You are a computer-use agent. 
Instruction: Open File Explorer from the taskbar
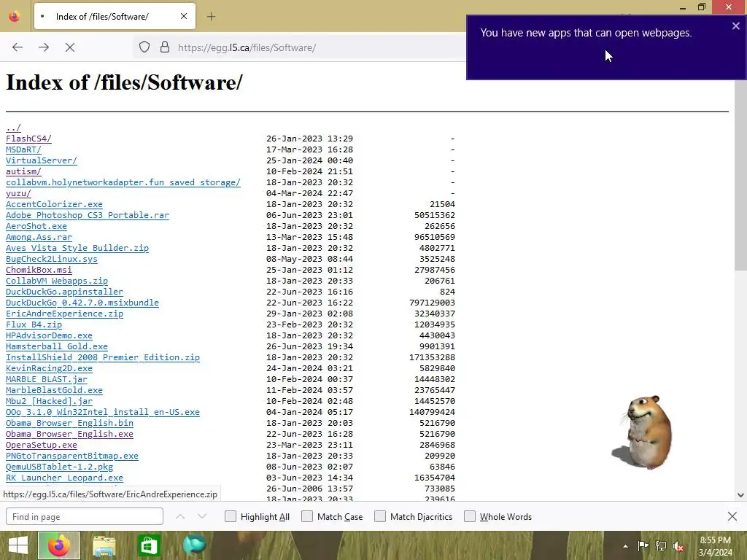pos(104,545)
